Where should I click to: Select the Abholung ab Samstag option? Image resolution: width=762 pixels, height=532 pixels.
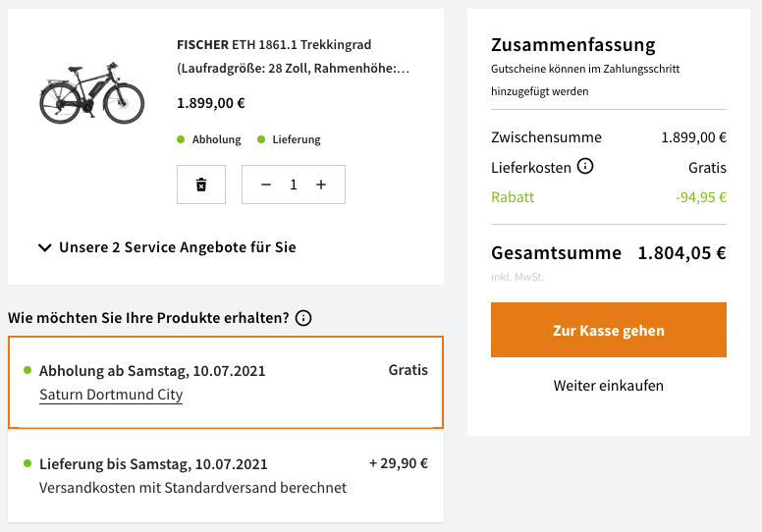226,383
